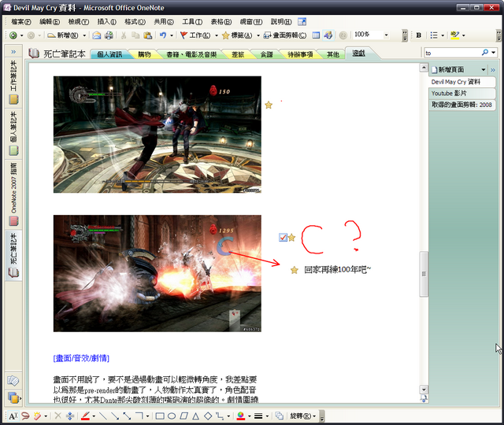
Task: Select the straight Line drawing tool
Action: tap(103, 416)
